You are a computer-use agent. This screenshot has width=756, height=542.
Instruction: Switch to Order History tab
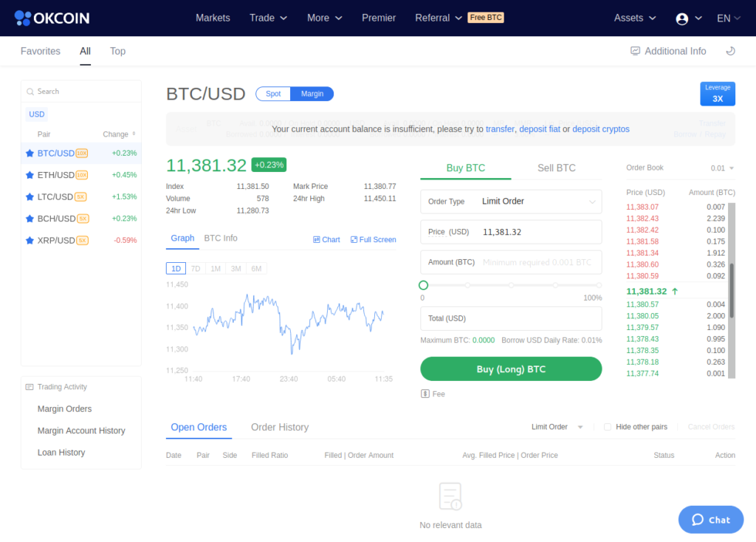[x=280, y=428]
